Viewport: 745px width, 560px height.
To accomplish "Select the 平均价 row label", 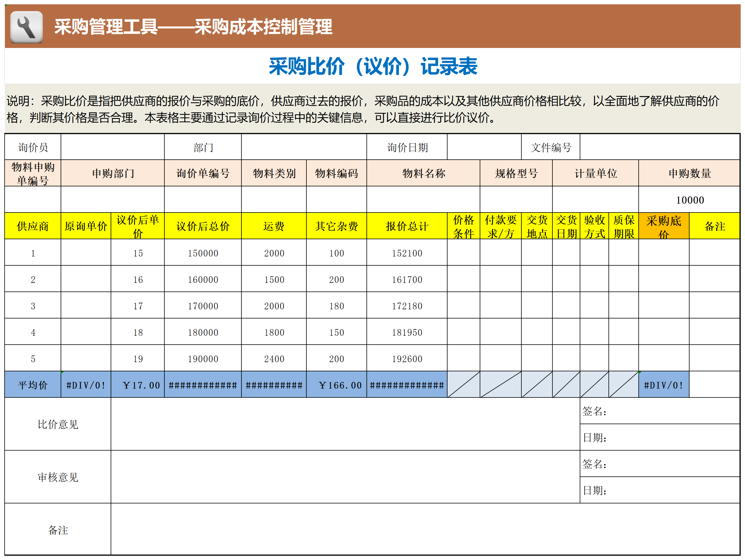I will (x=33, y=385).
